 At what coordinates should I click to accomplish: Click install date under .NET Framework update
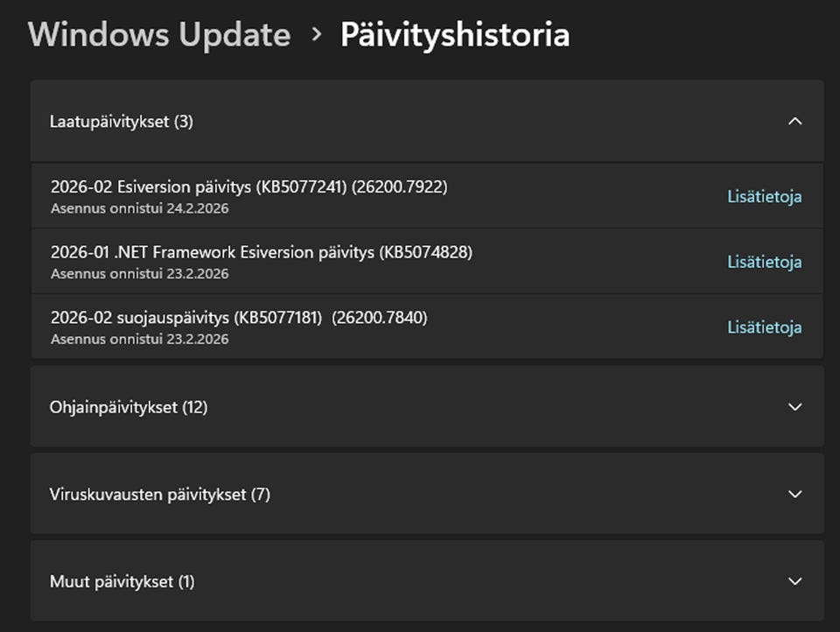[140, 274]
